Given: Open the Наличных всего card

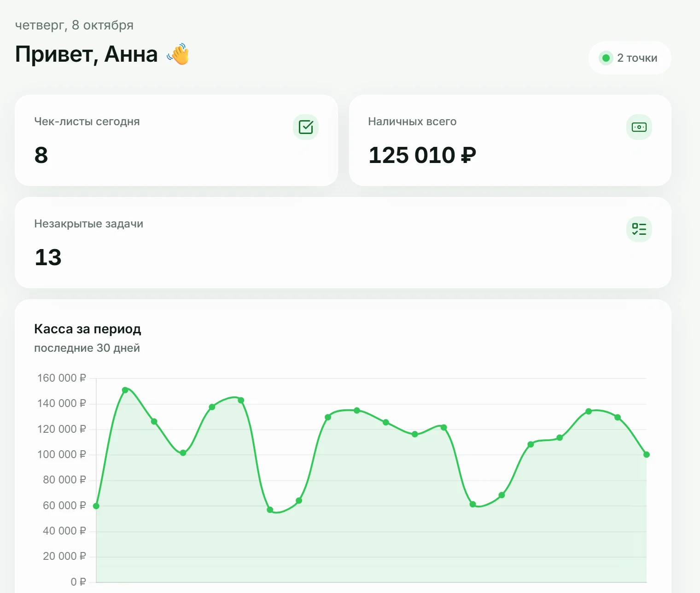Looking at the screenshot, I should (510, 140).
